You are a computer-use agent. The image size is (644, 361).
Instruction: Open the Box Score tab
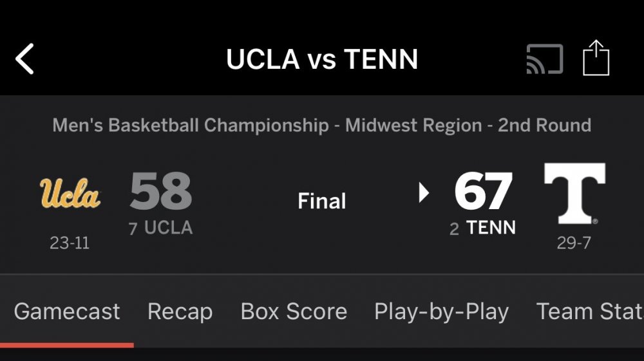[x=294, y=311]
